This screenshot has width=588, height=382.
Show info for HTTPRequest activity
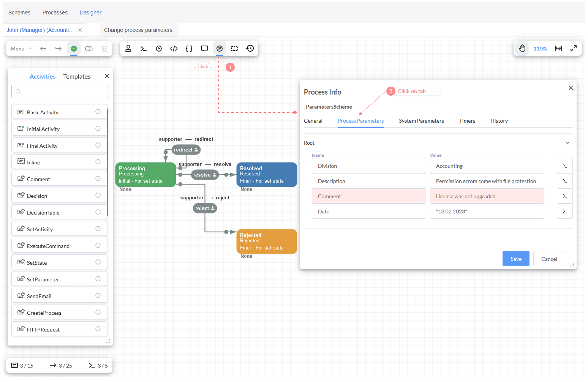click(98, 329)
